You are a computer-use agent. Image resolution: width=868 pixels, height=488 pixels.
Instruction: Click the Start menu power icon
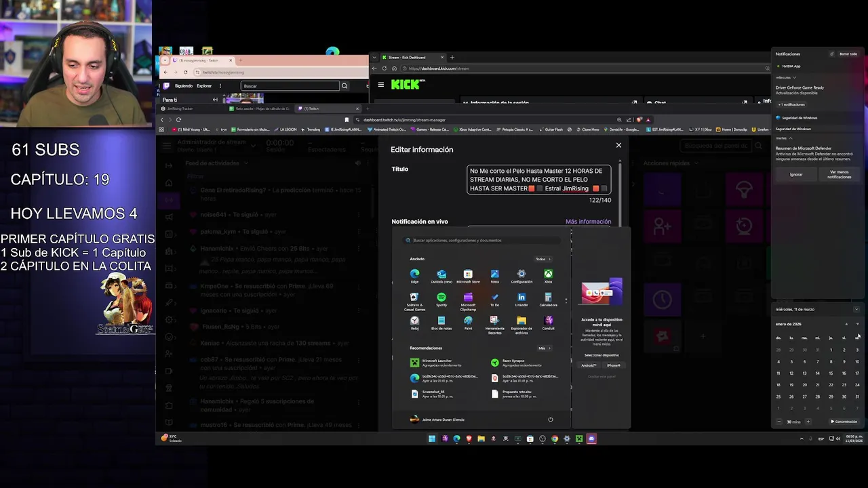pyautogui.click(x=550, y=420)
